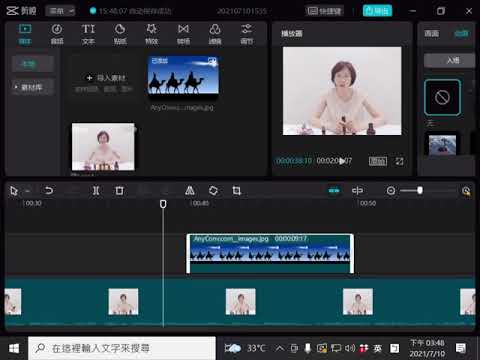
Task: Split the clip at playhead
Action: [x=96, y=191]
